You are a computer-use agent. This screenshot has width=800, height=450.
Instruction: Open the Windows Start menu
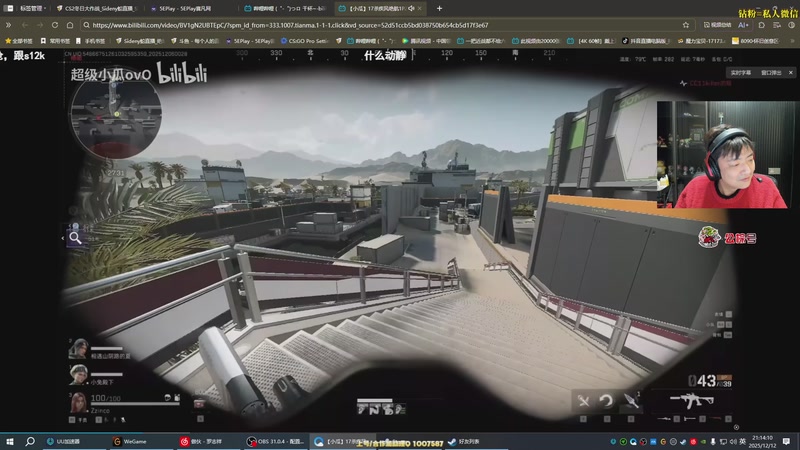(x=10, y=441)
